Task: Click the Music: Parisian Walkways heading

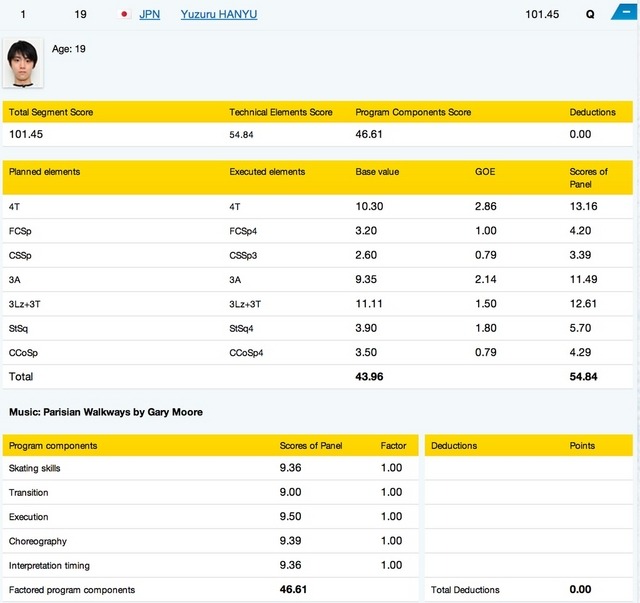Action: click(x=105, y=411)
